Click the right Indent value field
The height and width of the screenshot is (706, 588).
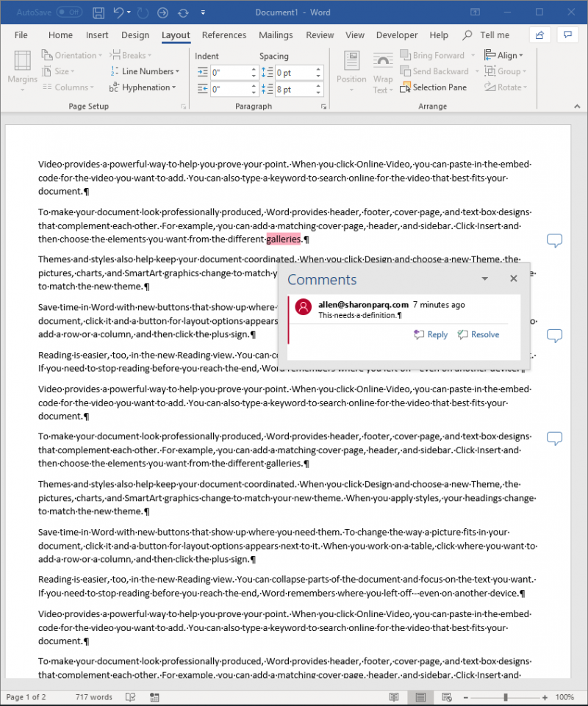230,89
